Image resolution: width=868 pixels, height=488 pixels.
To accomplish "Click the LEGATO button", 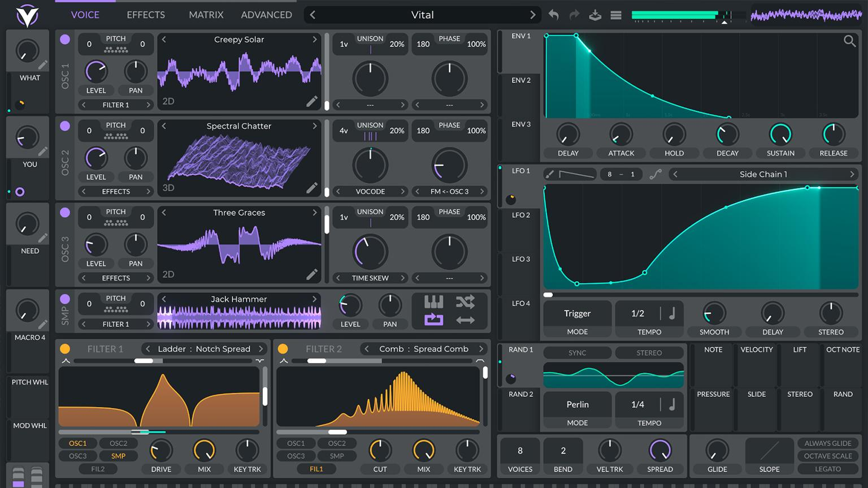I will point(828,469).
